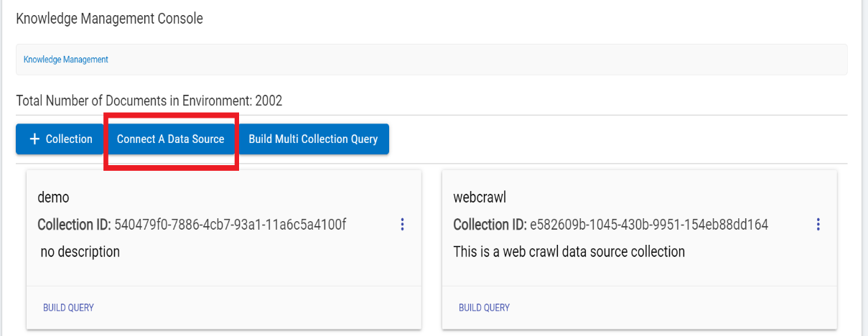Click the Collection ID label on demo card
The width and height of the screenshot is (868, 336).
74,225
